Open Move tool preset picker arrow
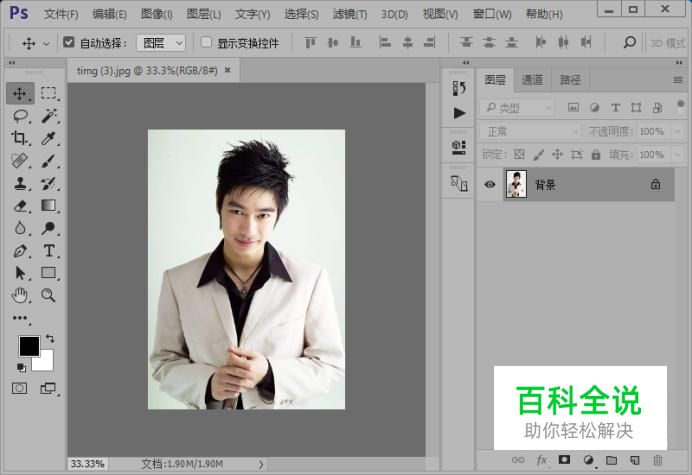Image resolution: width=692 pixels, height=475 pixels. 46,44
